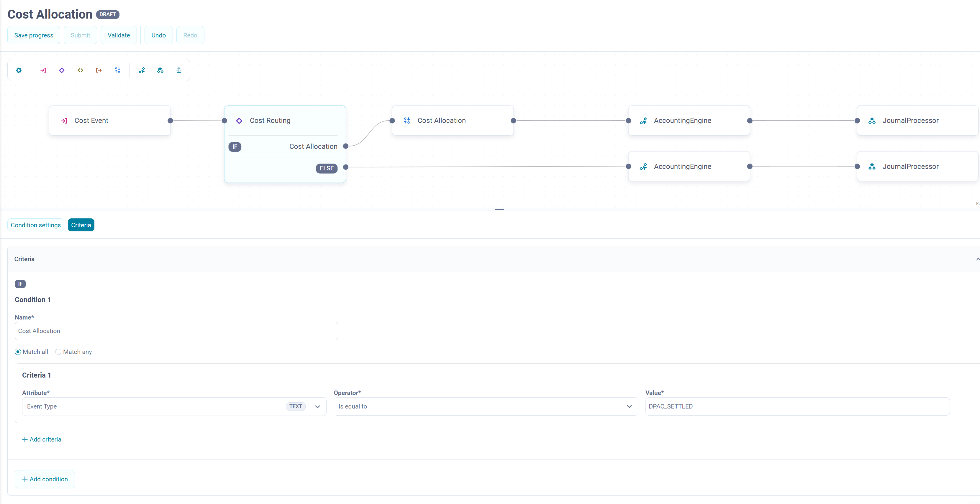Image resolution: width=980 pixels, height=504 pixels.
Task: Choose the orange output arrow node tool
Action: (x=99, y=70)
